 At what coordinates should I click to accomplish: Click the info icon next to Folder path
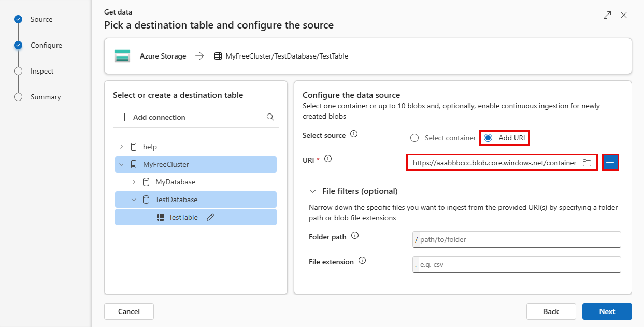355,235
